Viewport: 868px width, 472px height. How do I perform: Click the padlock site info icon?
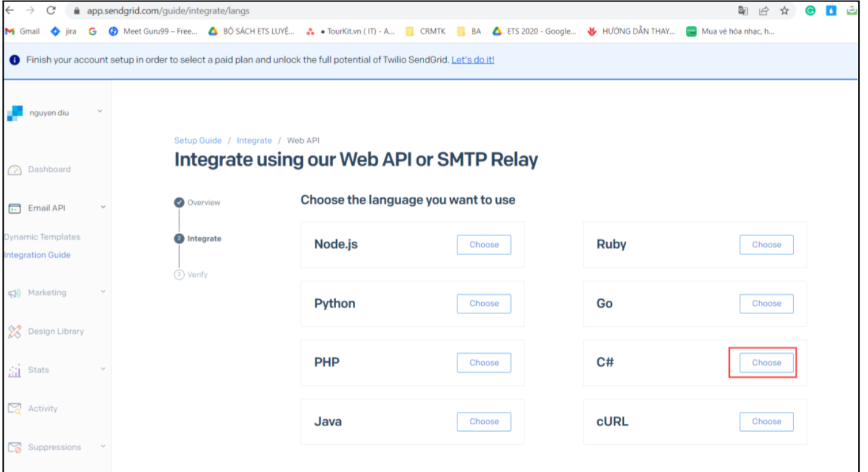[x=77, y=11]
